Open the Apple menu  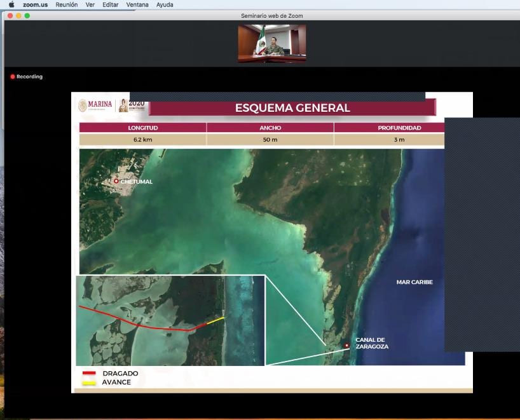tap(11, 4)
